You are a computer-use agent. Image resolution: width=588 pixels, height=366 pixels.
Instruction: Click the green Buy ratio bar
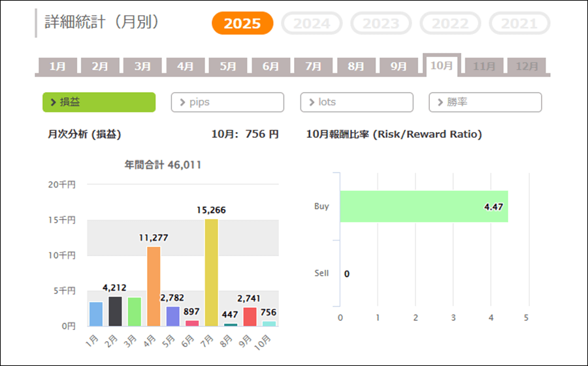(x=423, y=207)
